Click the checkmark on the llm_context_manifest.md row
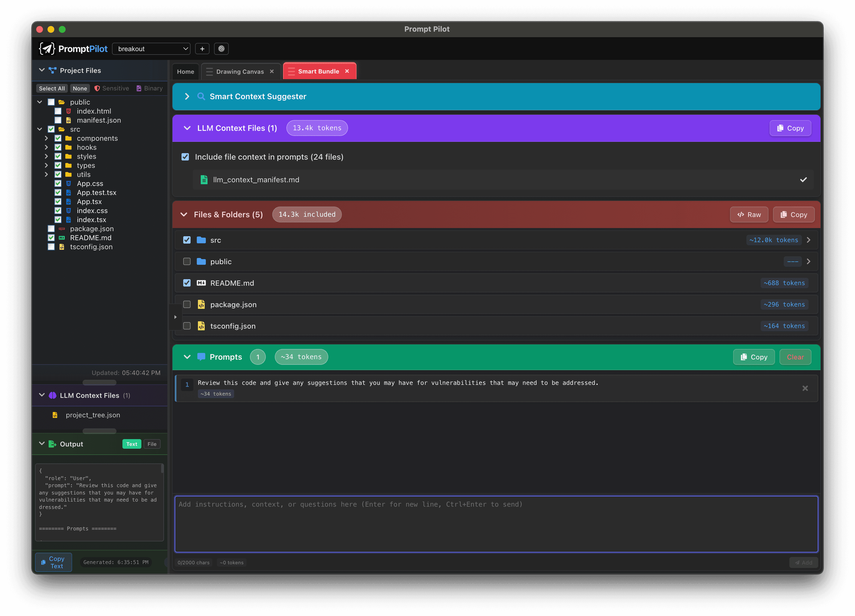855x616 pixels. click(803, 180)
